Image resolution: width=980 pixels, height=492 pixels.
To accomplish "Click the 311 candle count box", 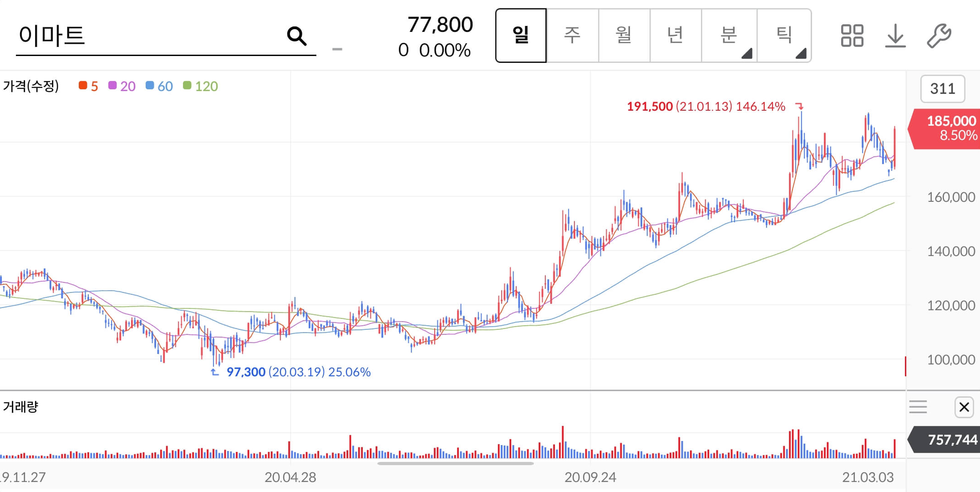I will tap(942, 88).
